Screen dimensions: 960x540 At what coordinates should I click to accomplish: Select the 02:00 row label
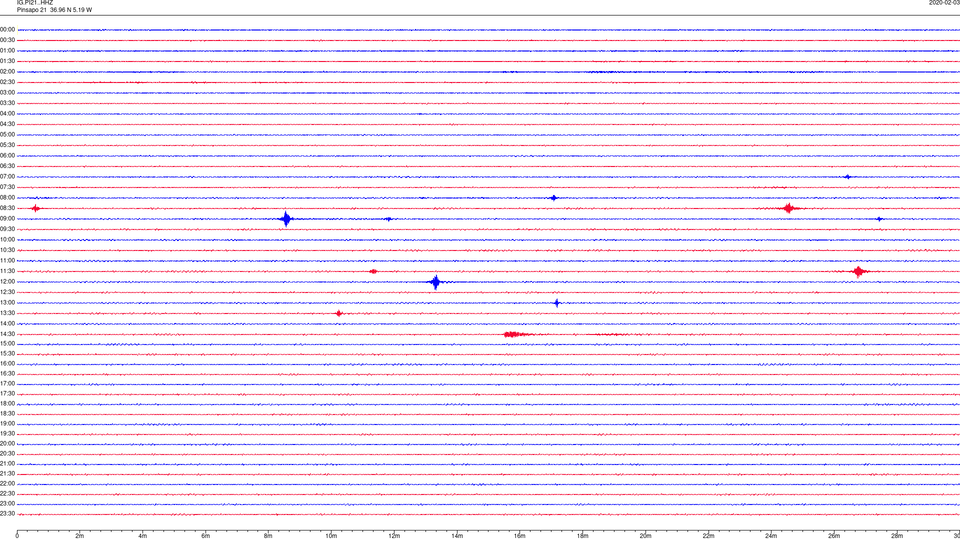pos(7,72)
